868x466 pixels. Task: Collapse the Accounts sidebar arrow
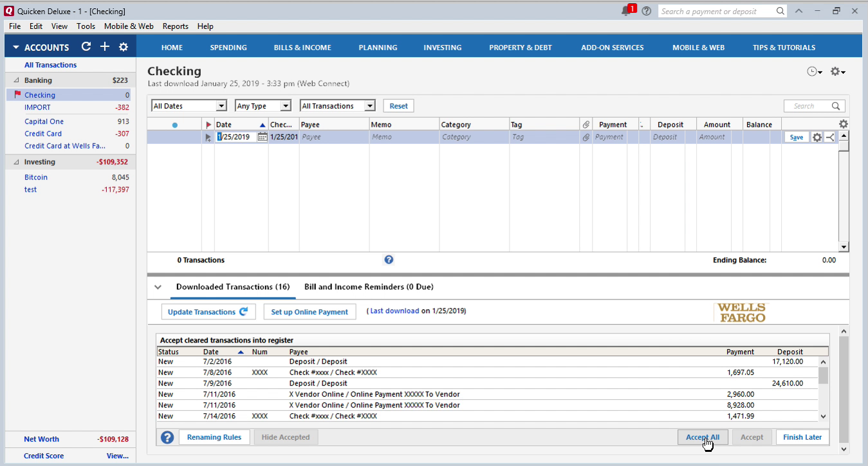[16, 48]
